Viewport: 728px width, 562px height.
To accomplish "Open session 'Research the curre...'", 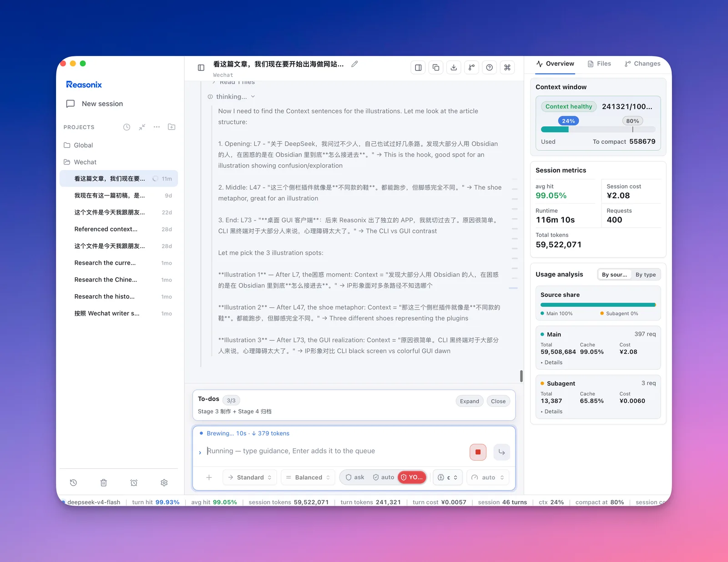I will pos(119,263).
